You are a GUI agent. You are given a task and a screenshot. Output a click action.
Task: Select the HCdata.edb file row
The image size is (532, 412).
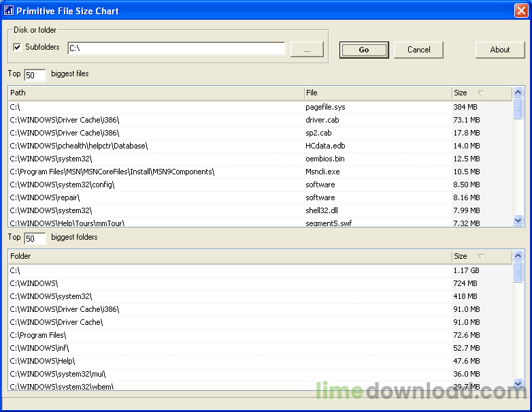(261, 146)
